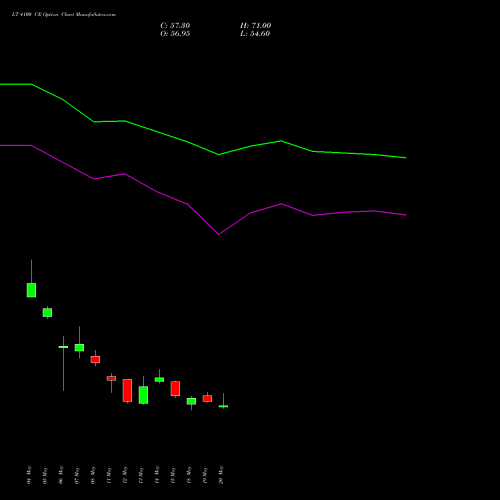500x500 pixels.
Task: Select the 08 May date label
Action: coord(93,475)
